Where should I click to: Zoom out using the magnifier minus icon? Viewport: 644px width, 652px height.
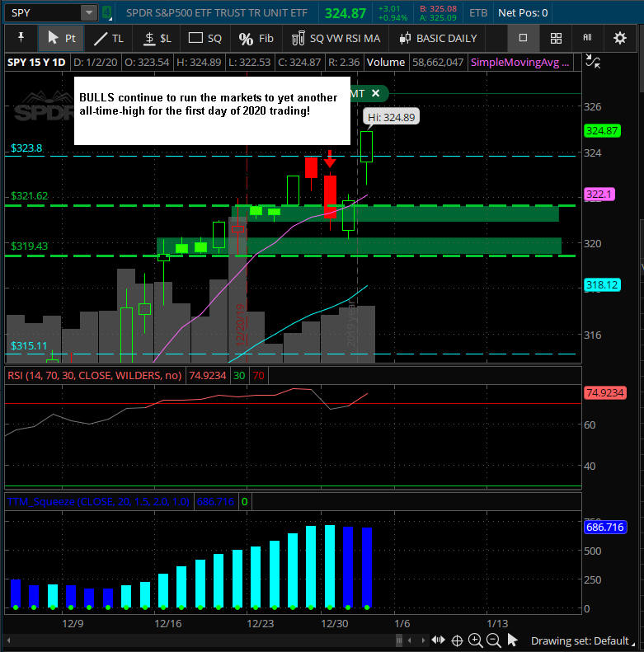494,640
